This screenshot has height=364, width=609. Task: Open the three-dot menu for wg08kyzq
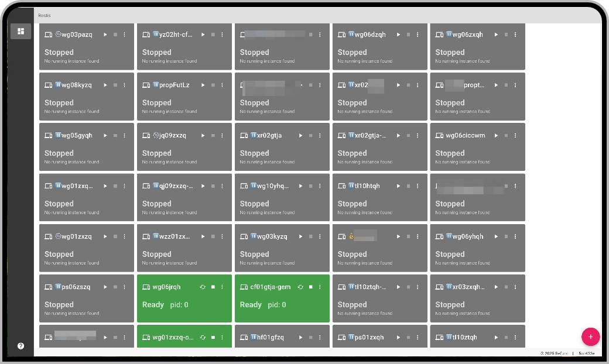(x=124, y=85)
